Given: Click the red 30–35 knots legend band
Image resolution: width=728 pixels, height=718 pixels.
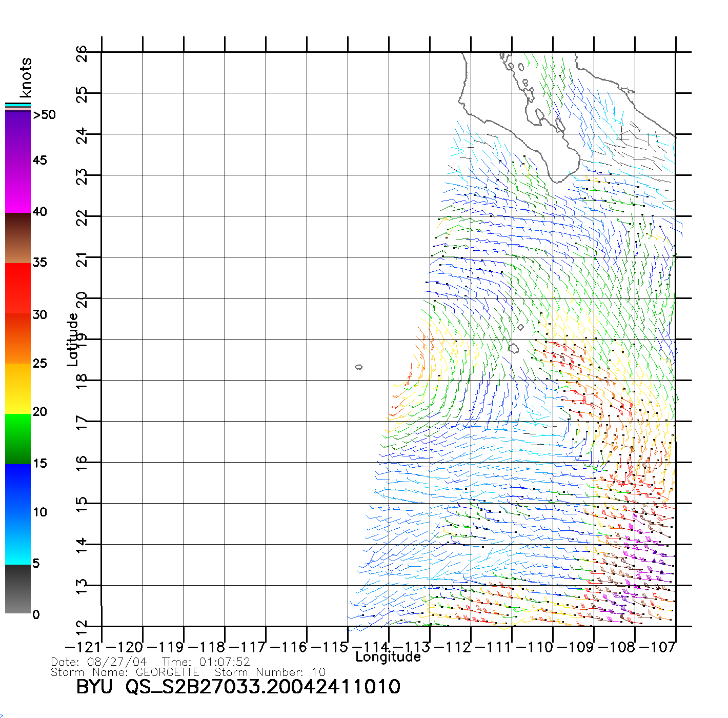Looking at the screenshot, I should (x=17, y=287).
